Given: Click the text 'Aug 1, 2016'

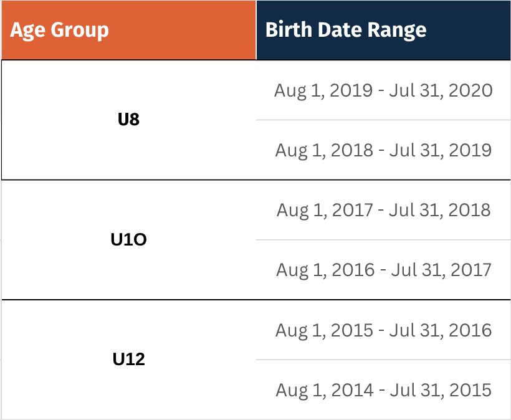Looking at the screenshot, I should tap(325, 270).
